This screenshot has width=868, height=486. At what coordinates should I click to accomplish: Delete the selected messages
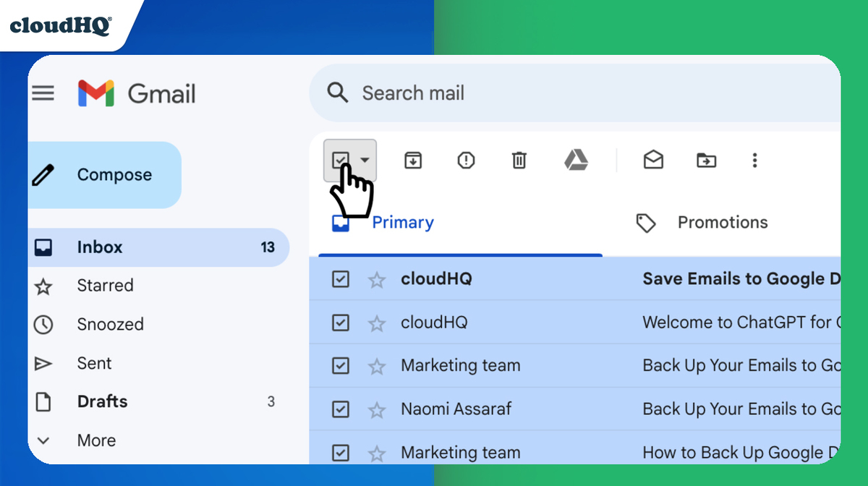coord(519,161)
